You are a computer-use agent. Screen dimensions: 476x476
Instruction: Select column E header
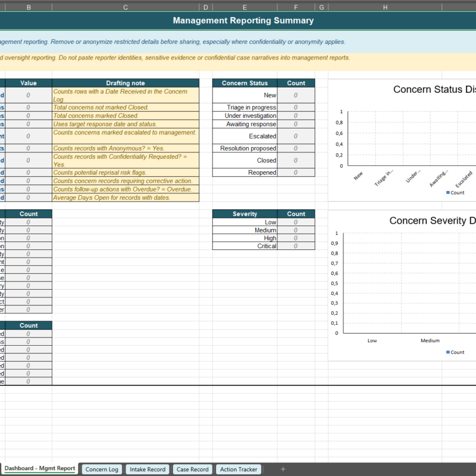(245, 7)
